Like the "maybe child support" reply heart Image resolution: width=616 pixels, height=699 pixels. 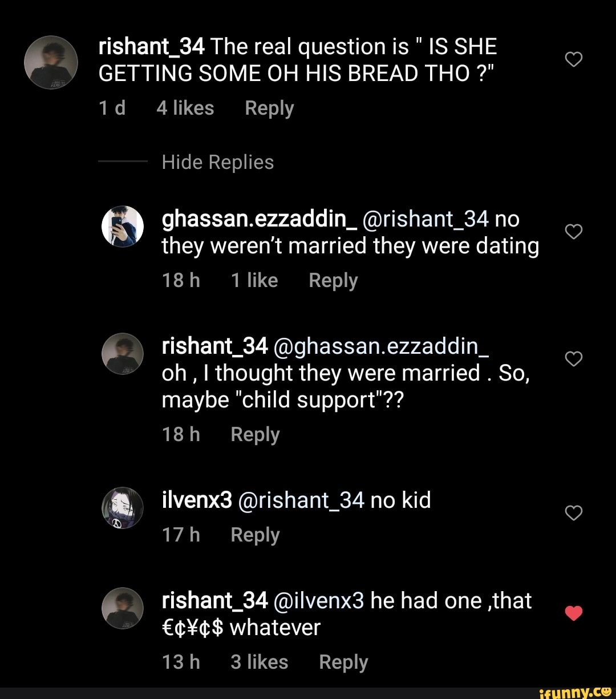(x=573, y=358)
